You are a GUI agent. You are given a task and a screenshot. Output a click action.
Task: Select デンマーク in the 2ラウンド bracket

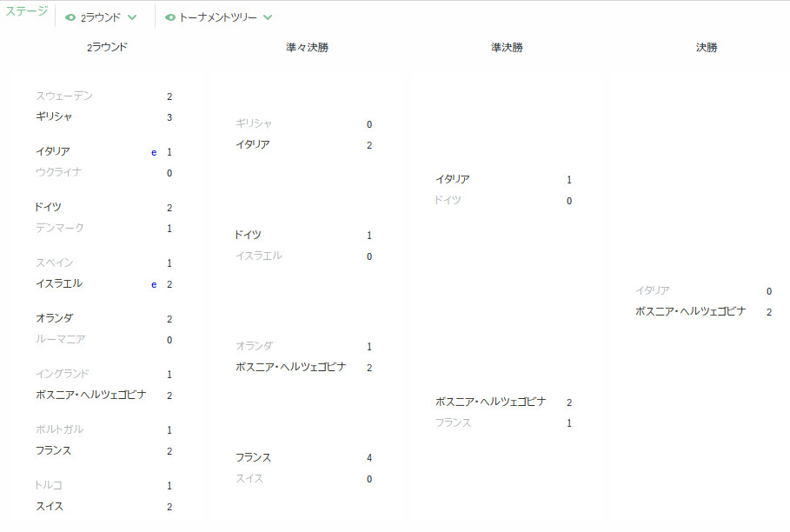click(59, 228)
